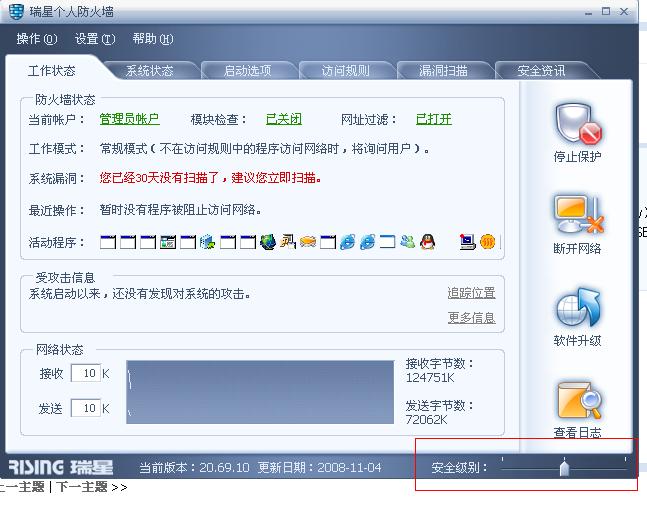Show the 安全资讯 tab
This screenshot has width=647, height=512.
(541, 71)
